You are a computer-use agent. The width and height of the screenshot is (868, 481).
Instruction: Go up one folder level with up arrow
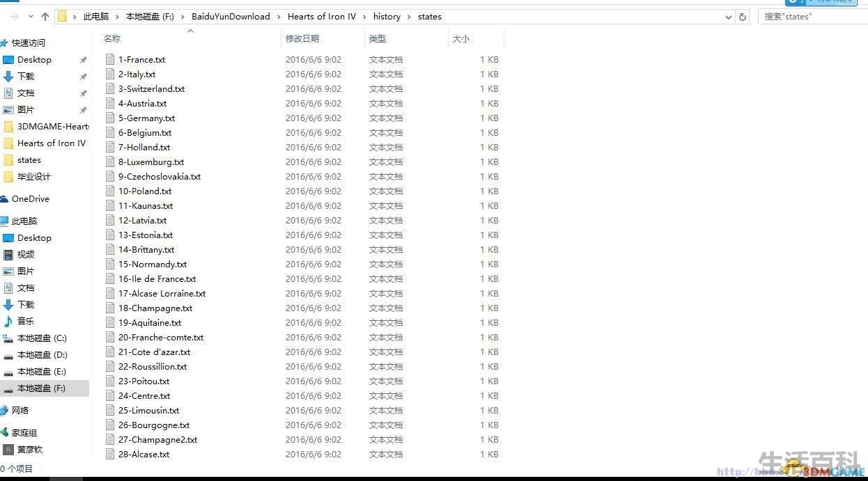coord(45,17)
